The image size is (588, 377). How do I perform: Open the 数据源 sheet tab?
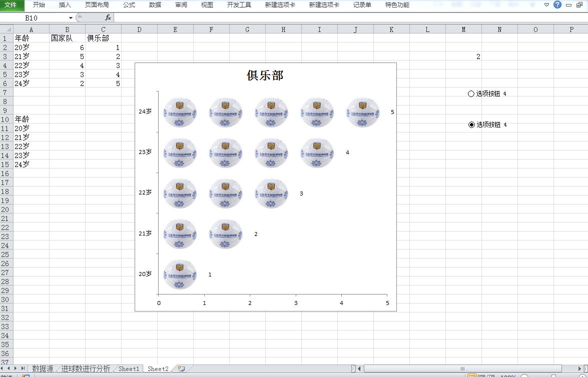tap(42, 368)
